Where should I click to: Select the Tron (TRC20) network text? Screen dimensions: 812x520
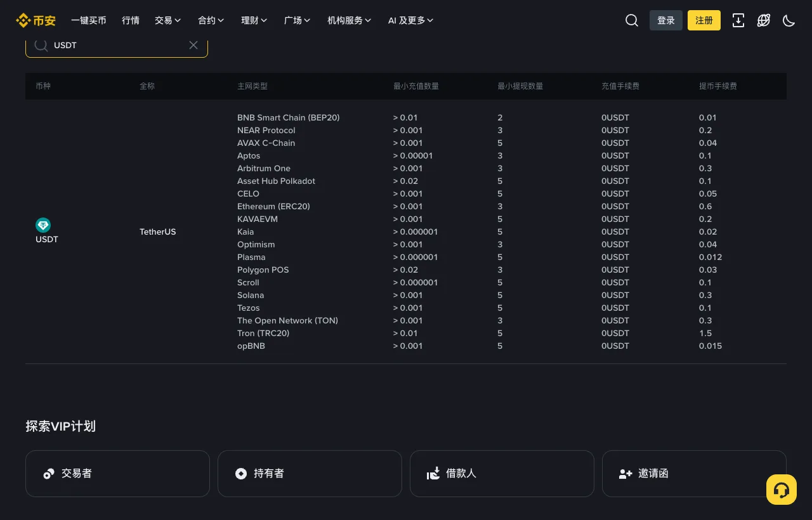coord(263,333)
